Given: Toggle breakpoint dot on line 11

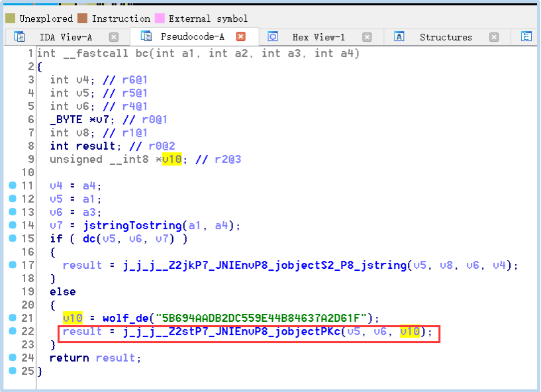Looking at the screenshot, I should tap(13, 185).
